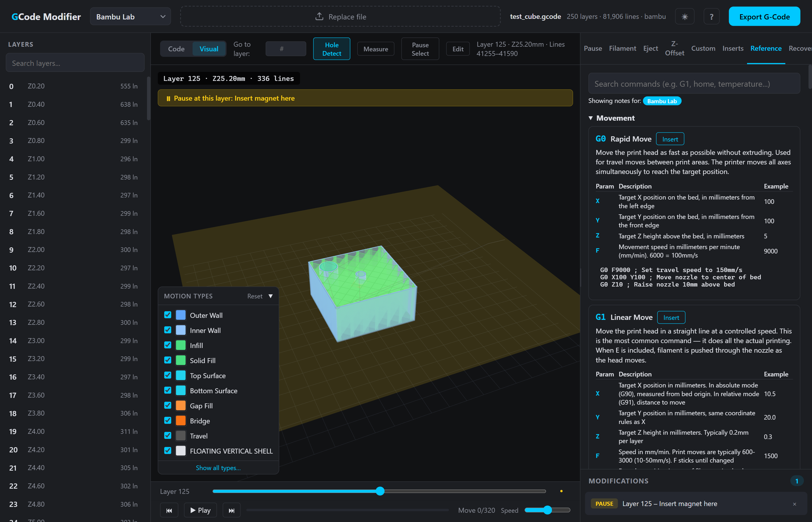Viewport: 812px width, 522px height.
Task: Select the Reference tab
Action: (766, 48)
